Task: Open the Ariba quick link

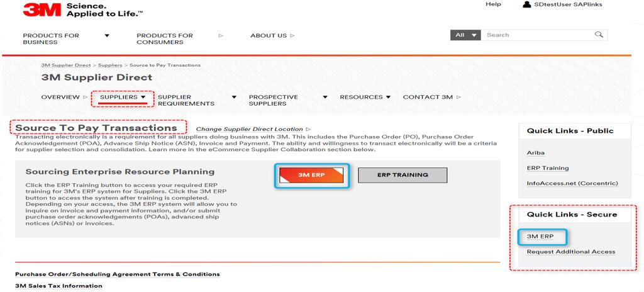Action: click(536, 152)
